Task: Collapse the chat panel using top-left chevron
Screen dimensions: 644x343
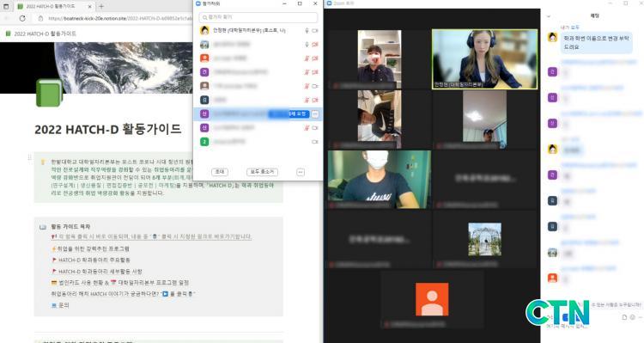Action: pyautogui.click(x=549, y=16)
